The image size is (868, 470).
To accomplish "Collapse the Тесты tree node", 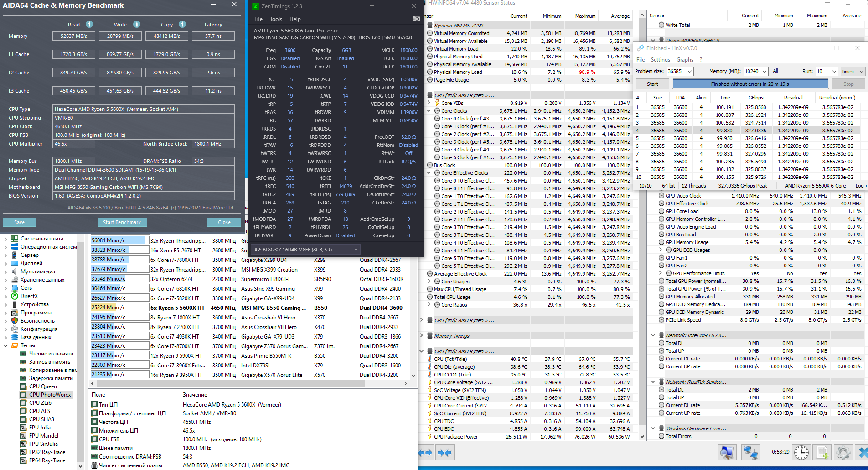I will coord(6,345).
